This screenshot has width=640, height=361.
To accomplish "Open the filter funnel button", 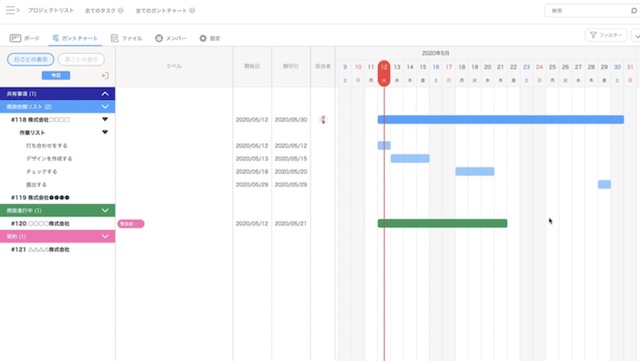I will tap(606, 35).
